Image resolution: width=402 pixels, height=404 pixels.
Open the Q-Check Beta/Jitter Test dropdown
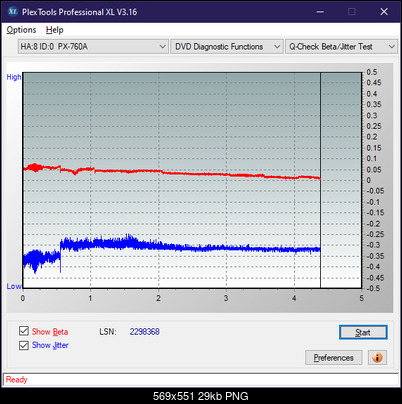click(341, 47)
